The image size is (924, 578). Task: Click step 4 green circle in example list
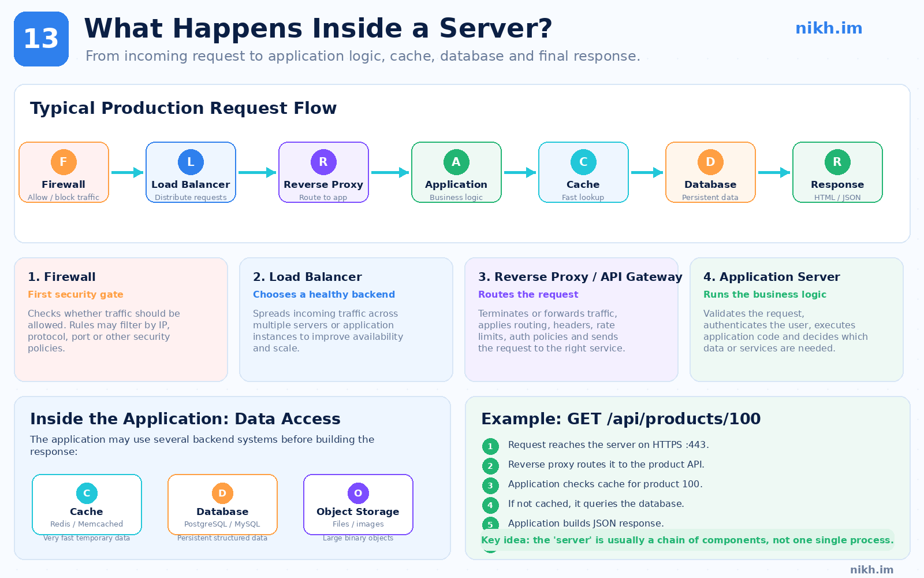(490, 505)
